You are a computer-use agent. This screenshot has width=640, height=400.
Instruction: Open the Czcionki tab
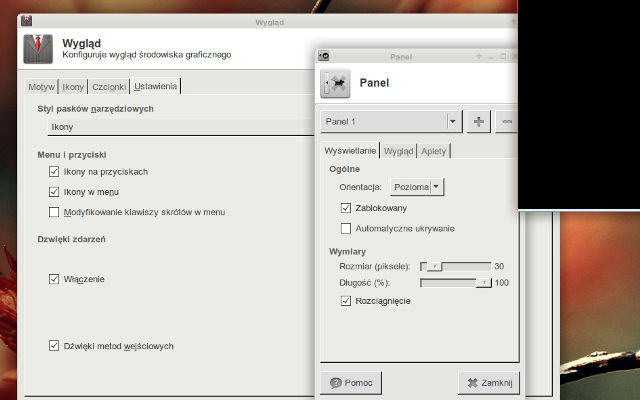[x=110, y=86]
